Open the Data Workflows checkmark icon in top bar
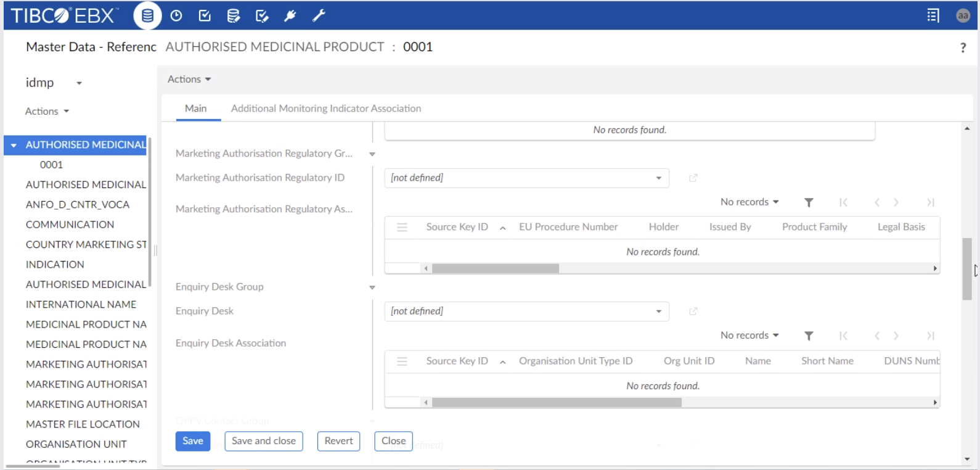Screen dimensions: 980x470 point(205,15)
